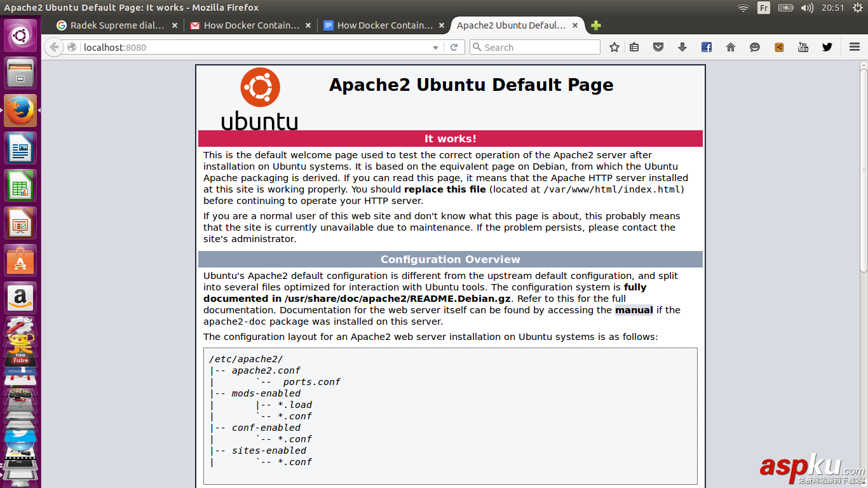868x488 pixels.
Task: Click the bold replace this file text
Action: [445, 189]
